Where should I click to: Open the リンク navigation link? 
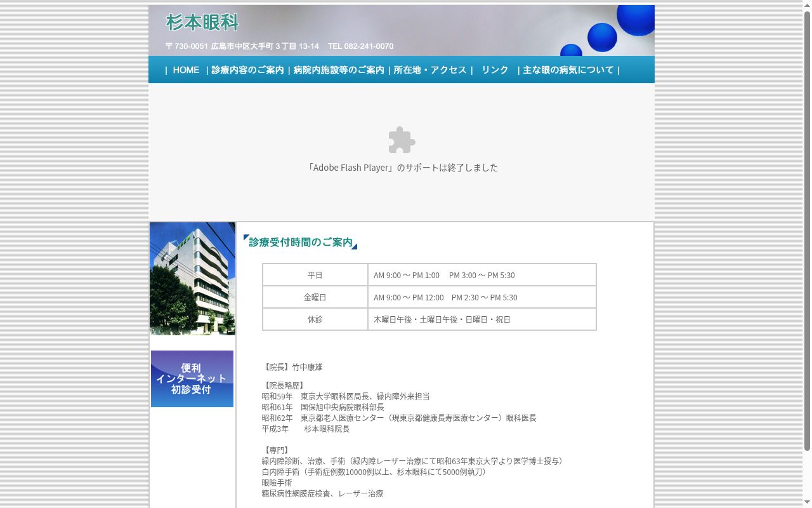tap(495, 70)
